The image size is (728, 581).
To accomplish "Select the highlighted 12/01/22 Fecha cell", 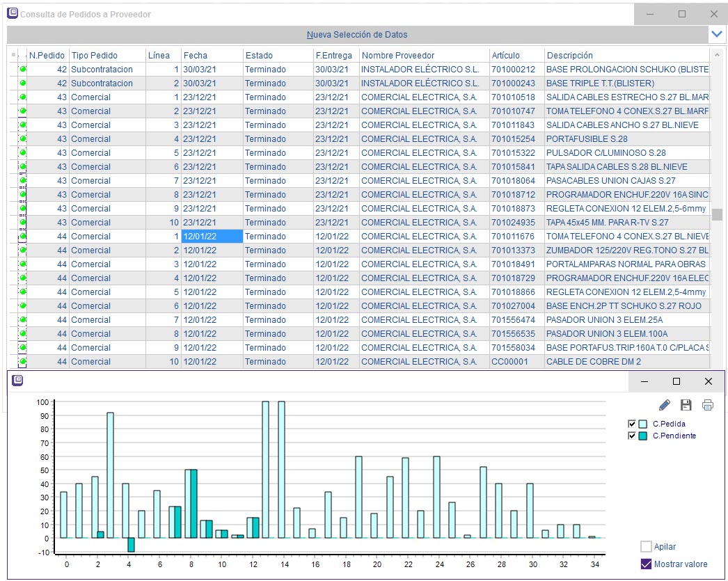I will pyautogui.click(x=212, y=237).
